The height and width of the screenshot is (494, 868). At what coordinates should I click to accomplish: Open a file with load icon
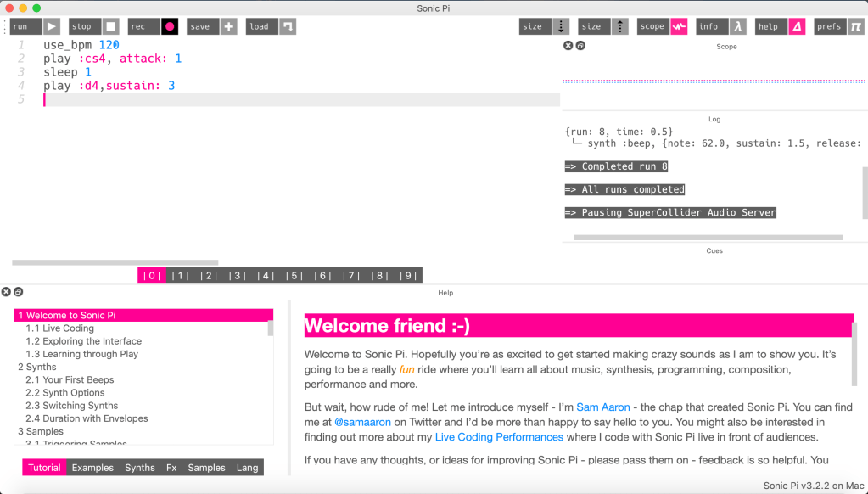288,26
